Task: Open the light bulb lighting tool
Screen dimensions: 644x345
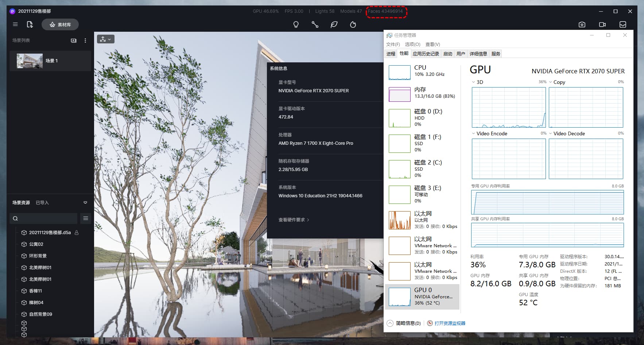Action: (296, 24)
